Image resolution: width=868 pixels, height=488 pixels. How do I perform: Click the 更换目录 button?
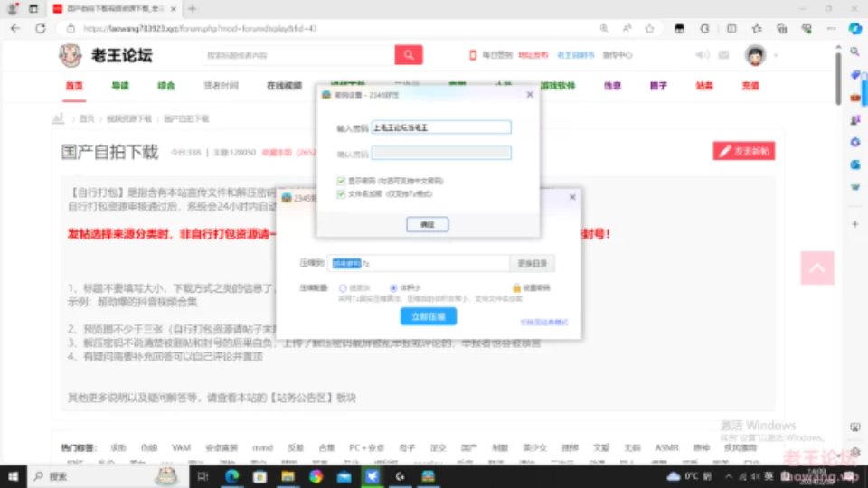tap(532, 263)
